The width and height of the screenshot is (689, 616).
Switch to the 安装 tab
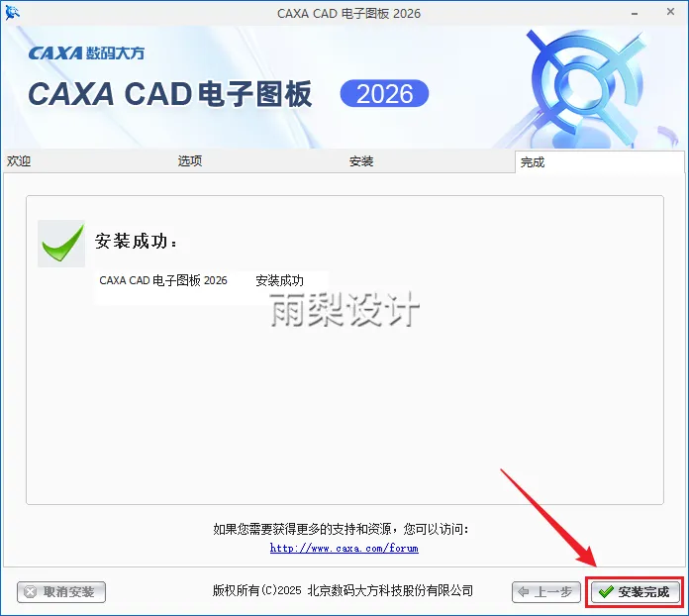tap(361, 161)
